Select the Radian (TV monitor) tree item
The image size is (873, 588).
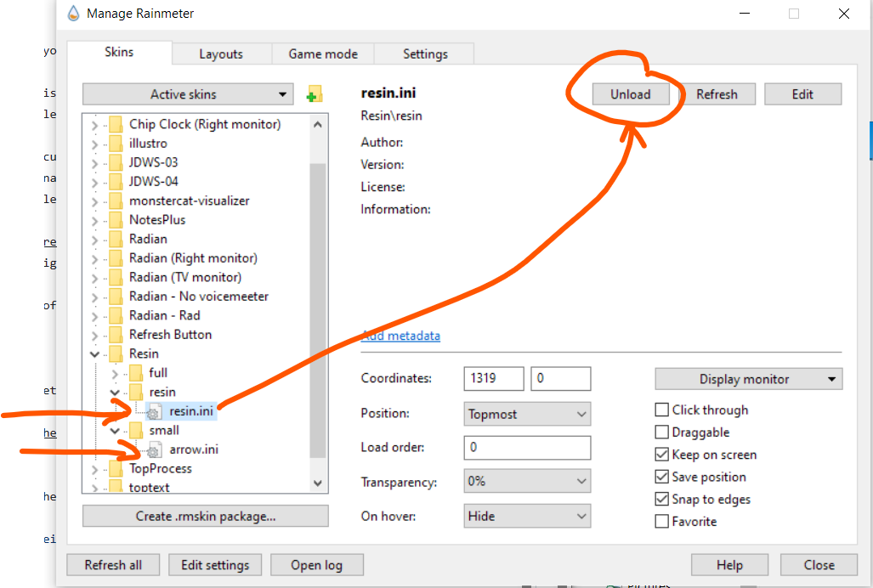[x=185, y=277]
